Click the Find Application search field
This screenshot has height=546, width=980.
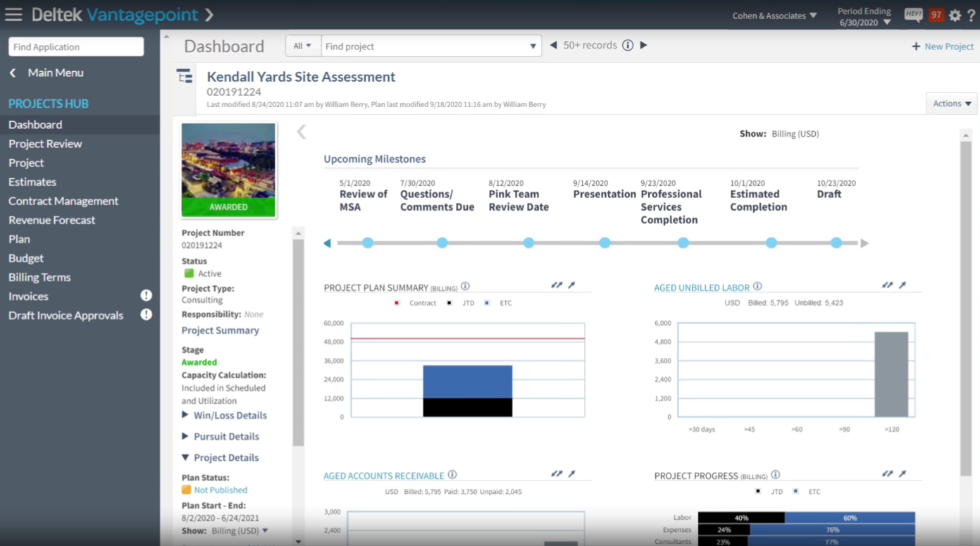(76, 46)
